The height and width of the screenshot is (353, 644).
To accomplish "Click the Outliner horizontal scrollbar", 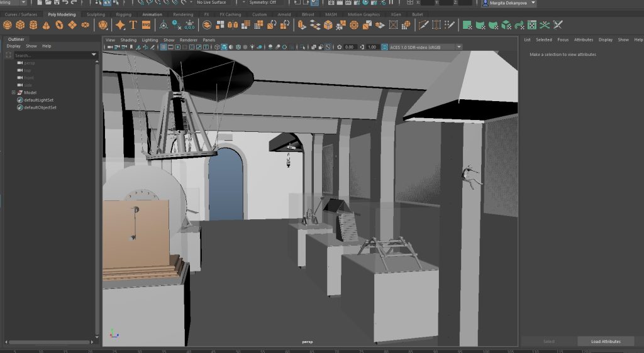I will [x=49, y=342].
